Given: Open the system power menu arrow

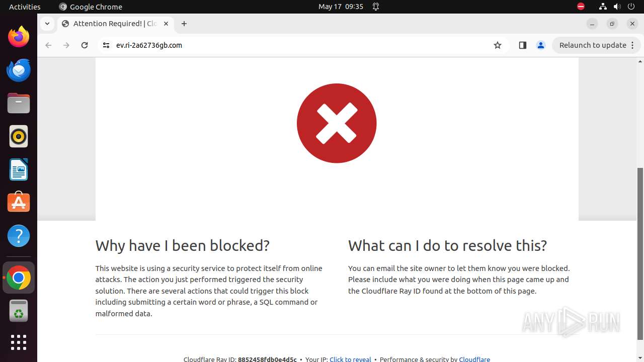Looking at the screenshot, I should tap(630, 7).
